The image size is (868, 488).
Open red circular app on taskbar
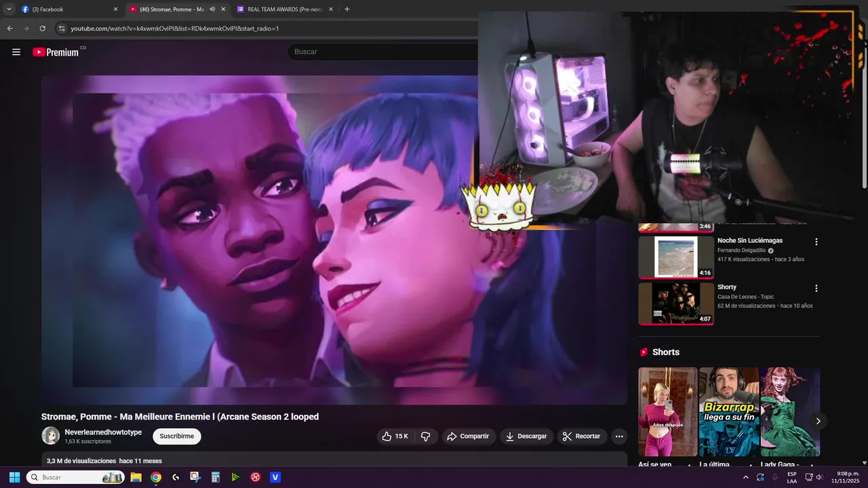[256, 477]
